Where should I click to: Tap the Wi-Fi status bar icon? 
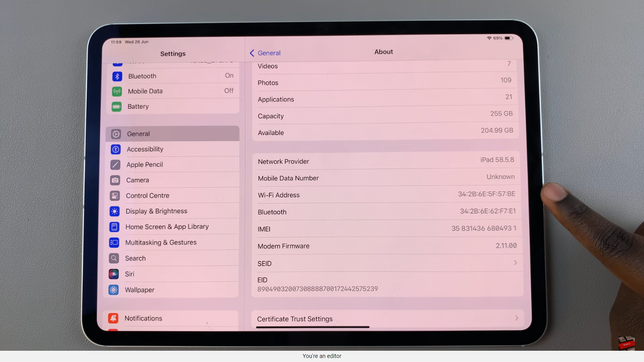(x=489, y=38)
